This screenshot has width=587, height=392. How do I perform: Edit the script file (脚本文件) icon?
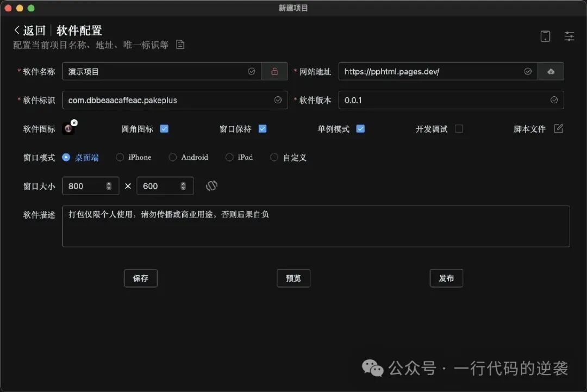(558, 129)
